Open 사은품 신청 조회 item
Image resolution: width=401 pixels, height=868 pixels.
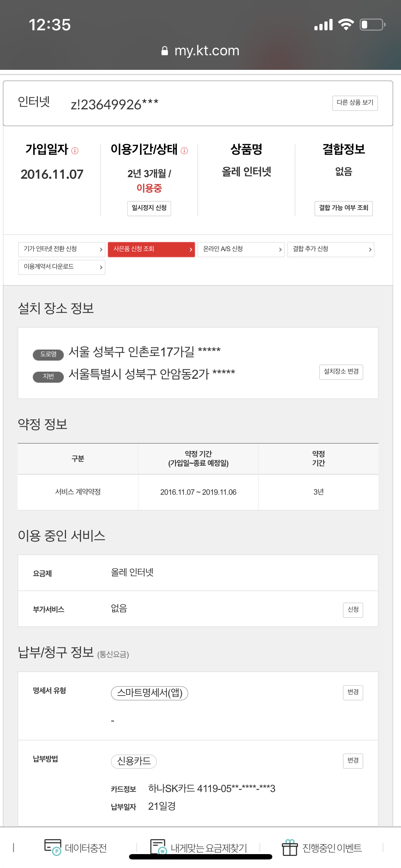[x=151, y=249]
